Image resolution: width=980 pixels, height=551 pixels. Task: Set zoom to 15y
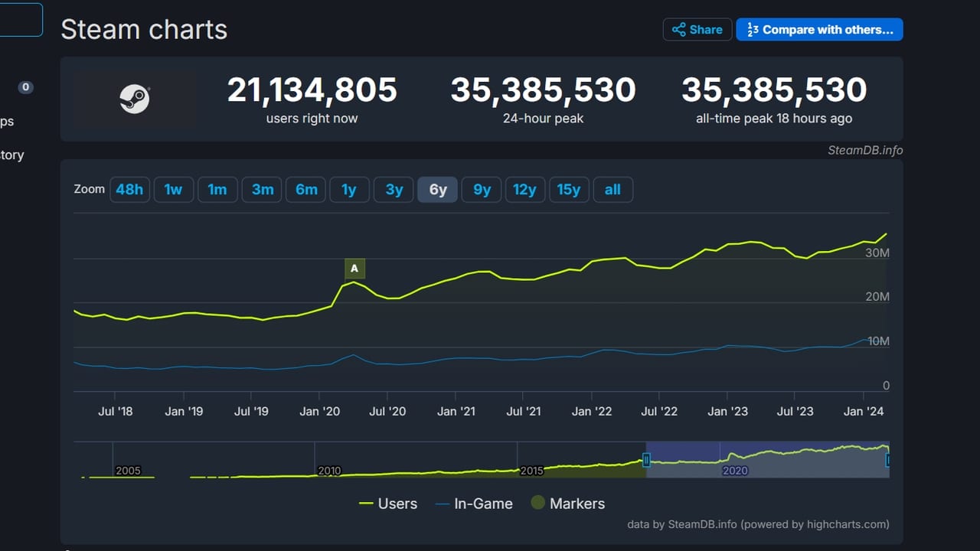pyautogui.click(x=569, y=190)
